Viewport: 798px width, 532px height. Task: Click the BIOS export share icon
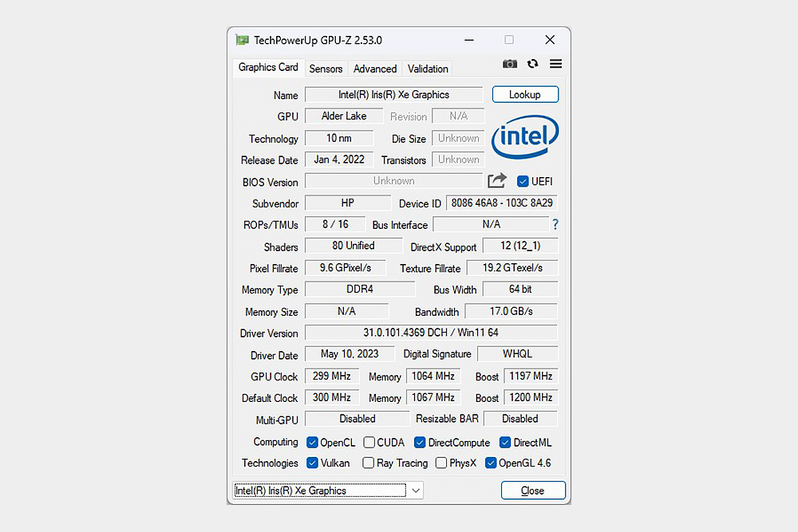496,180
